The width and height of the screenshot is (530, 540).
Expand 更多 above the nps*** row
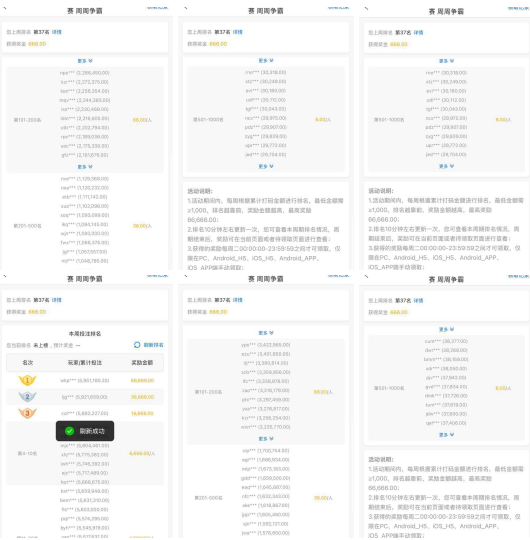tap(85, 61)
